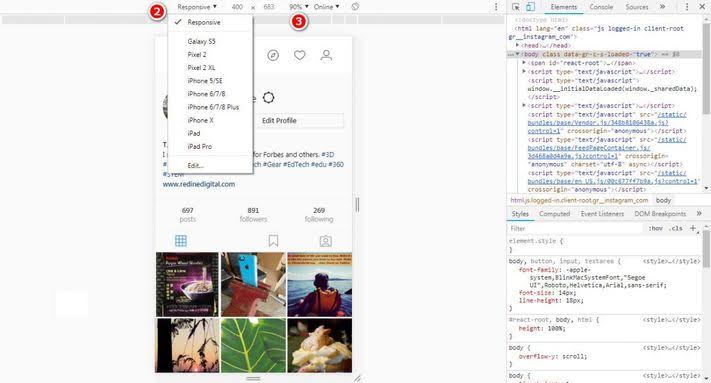Open the www.redinedigital.com link

tap(199, 184)
